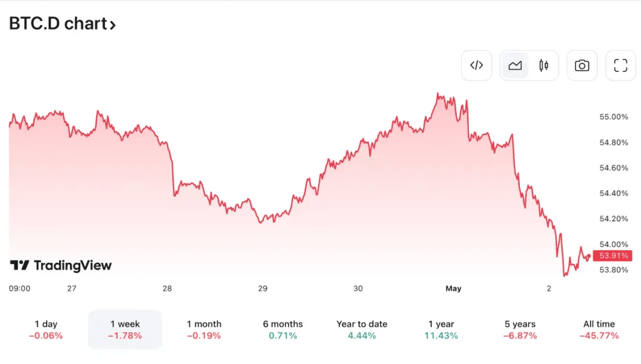Click the May label on time axis
Image resolution: width=641 pixels, height=364 pixels.
coord(453,288)
